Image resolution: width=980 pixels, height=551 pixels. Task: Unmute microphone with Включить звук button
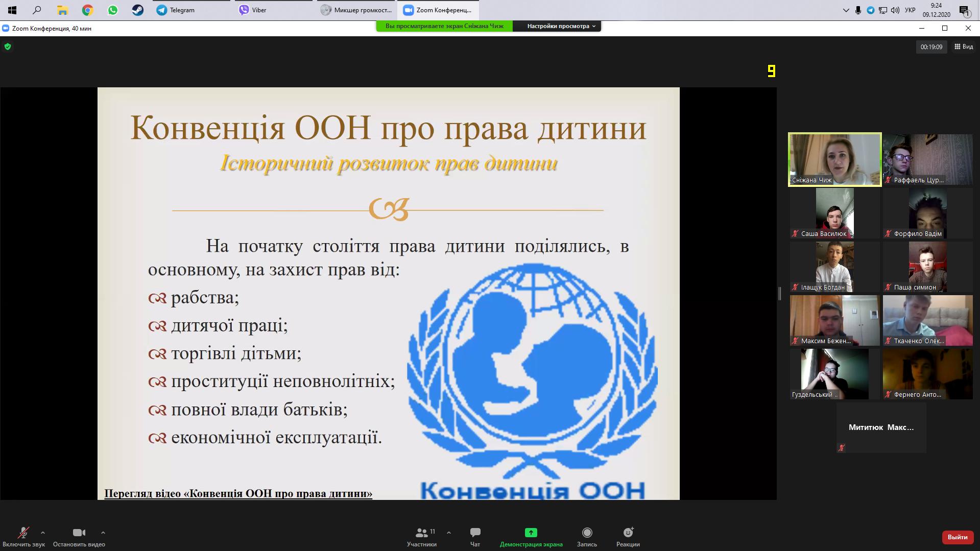click(23, 537)
